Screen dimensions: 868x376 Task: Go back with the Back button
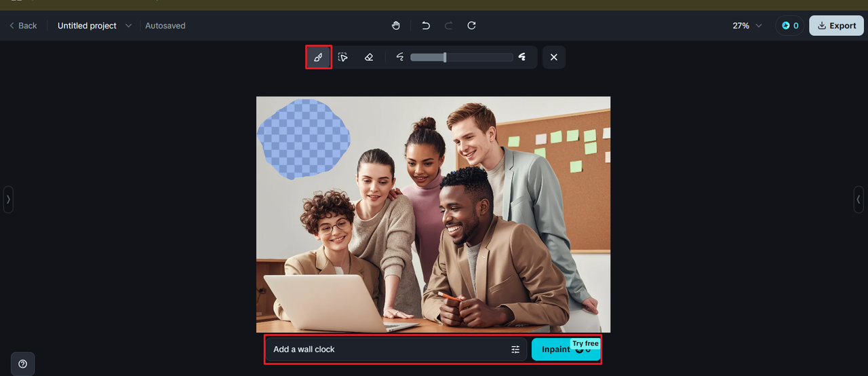[23, 25]
